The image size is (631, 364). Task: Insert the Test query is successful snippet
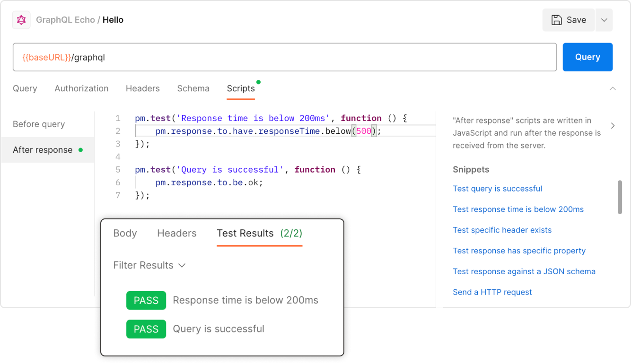pyautogui.click(x=497, y=188)
